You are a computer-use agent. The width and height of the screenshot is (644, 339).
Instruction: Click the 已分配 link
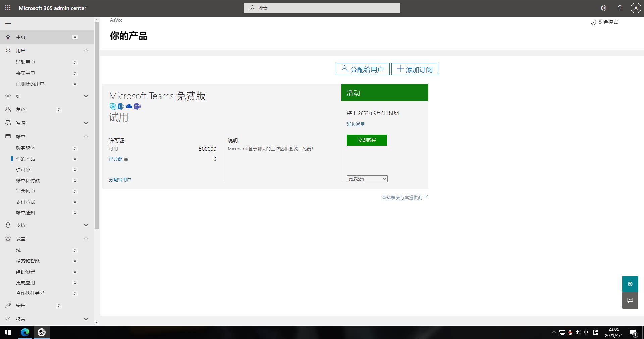coord(116,159)
